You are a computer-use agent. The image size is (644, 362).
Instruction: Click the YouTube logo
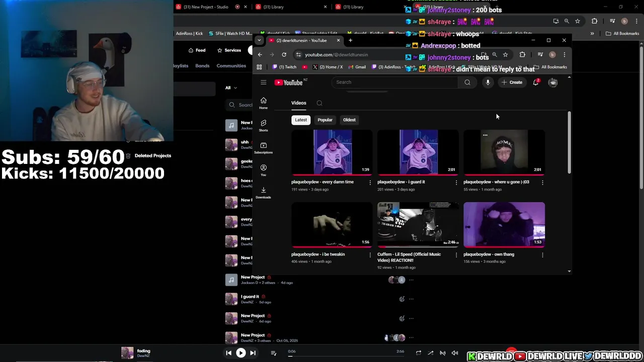click(x=289, y=82)
